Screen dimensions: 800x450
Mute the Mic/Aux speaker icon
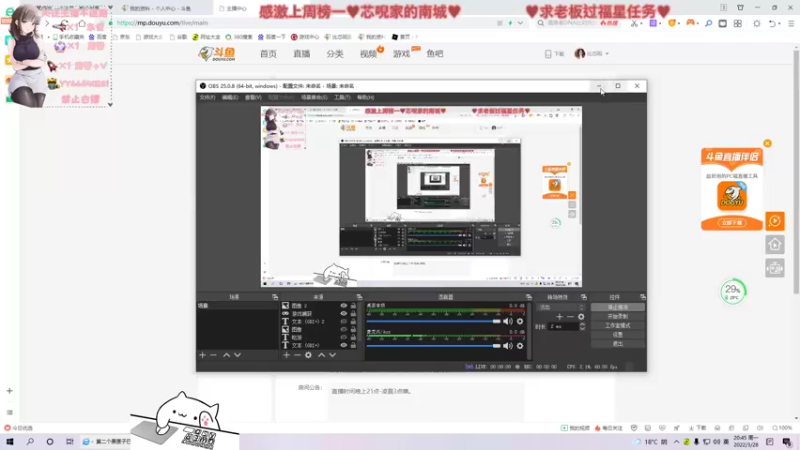pos(508,346)
